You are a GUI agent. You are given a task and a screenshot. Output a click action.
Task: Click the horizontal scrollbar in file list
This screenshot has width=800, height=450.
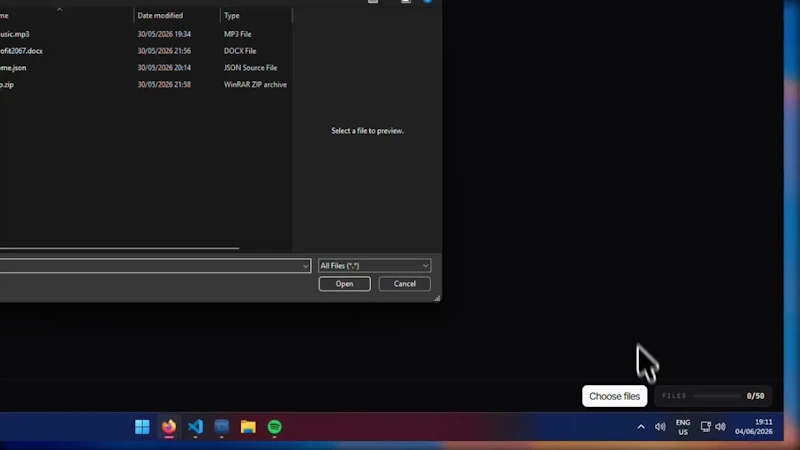pyautogui.click(x=119, y=248)
